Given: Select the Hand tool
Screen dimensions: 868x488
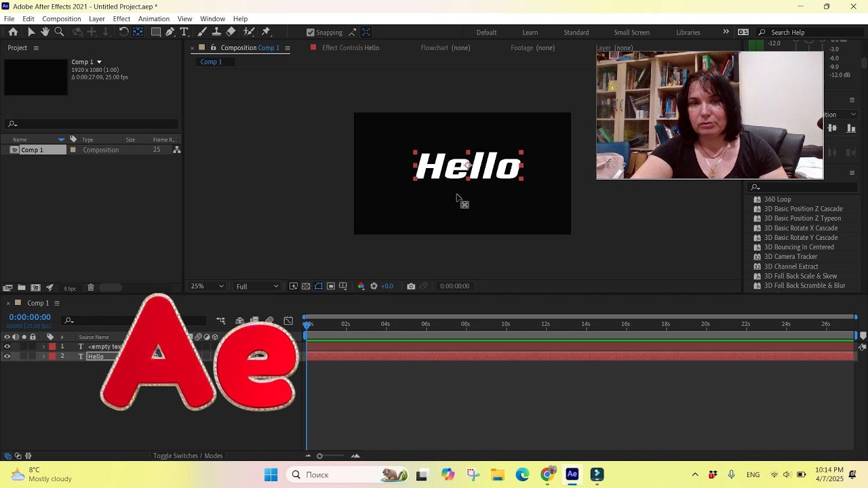Looking at the screenshot, I should (x=45, y=32).
